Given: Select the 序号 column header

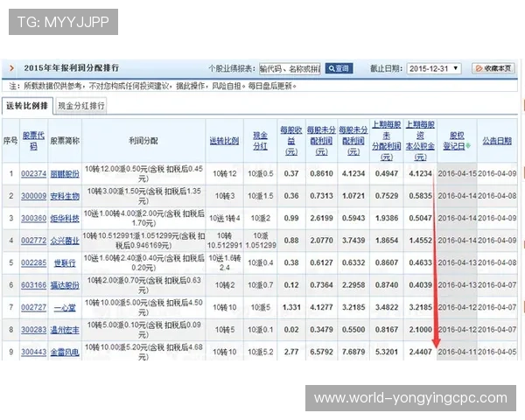Looking at the screenshot, I should click(10, 141).
